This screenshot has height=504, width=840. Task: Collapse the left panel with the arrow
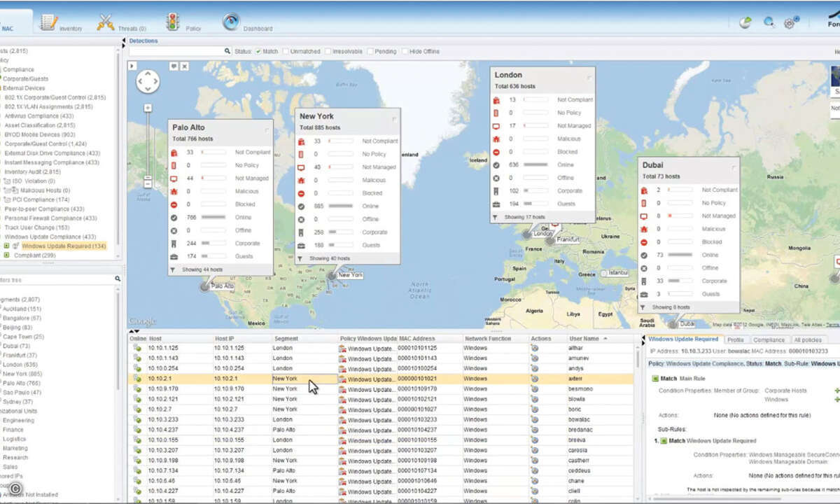[123, 41]
